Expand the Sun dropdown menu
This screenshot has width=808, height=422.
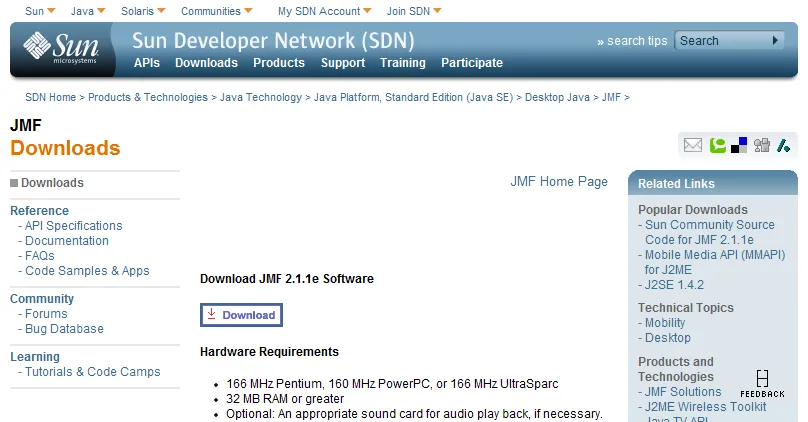40,11
